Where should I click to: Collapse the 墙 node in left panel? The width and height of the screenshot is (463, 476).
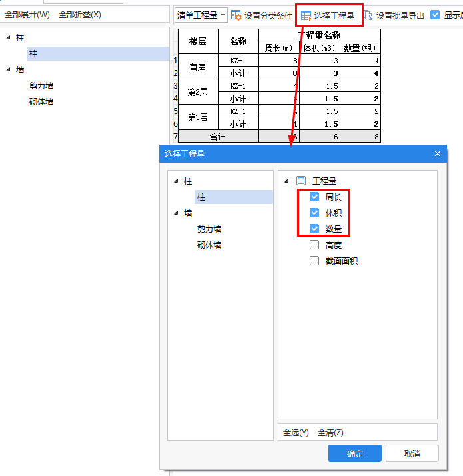point(8,69)
